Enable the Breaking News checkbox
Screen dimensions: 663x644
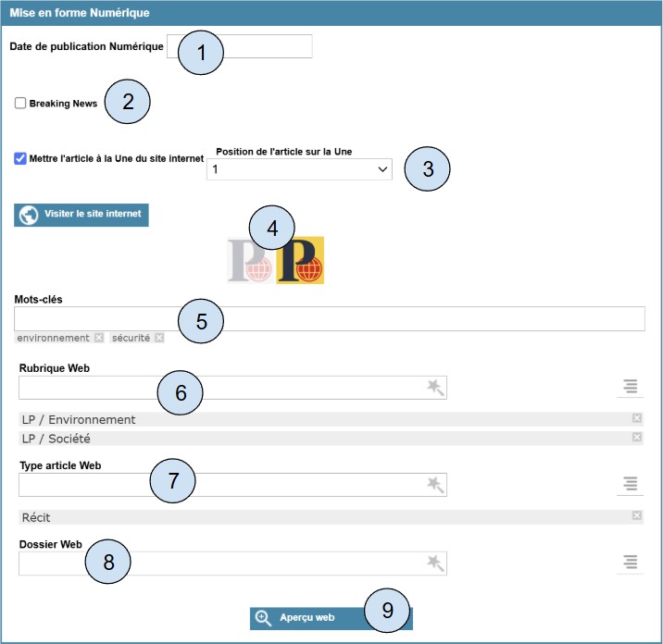tap(20, 104)
